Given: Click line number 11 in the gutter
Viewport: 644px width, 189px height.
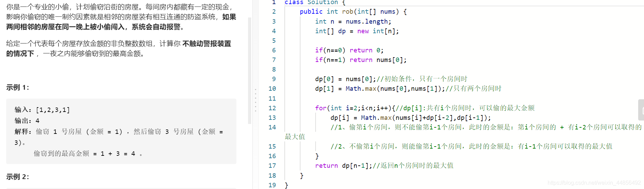Looking at the screenshot, I should 272,99.
